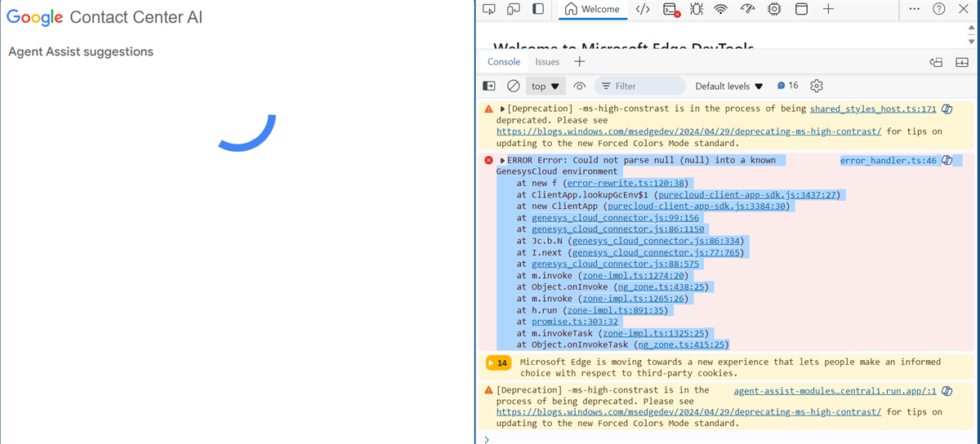
Task: Toggle the console sidebar panel
Action: 489,86
